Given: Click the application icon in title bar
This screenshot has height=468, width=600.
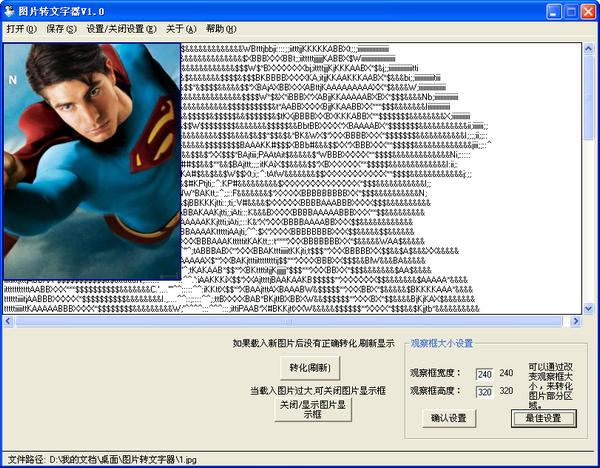Looking at the screenshot, I should [x=9, y=11].
